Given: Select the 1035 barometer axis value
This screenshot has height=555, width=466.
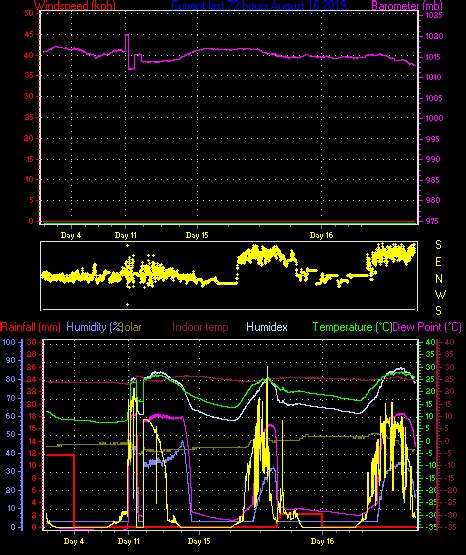Looking at the screenshot, I should tap(433, 16).
